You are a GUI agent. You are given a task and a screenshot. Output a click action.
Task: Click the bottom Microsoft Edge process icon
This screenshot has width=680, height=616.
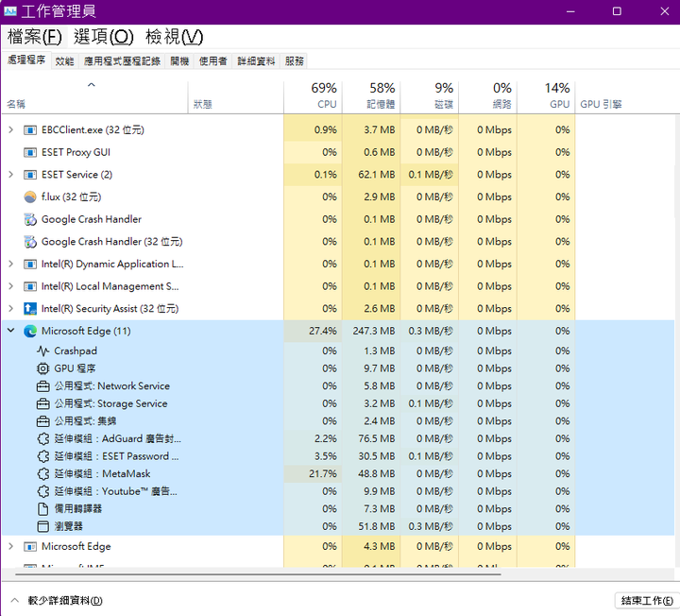(x=30, y=547)
